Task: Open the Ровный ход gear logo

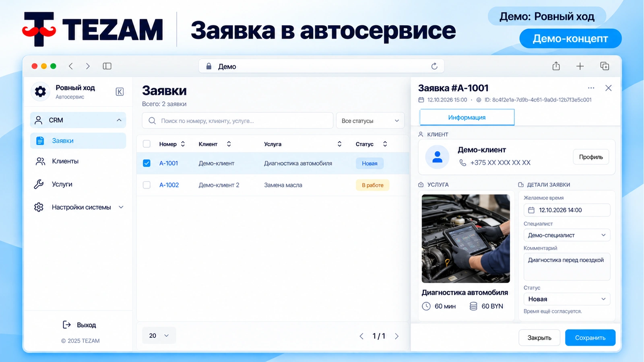Action: [40, 92]
